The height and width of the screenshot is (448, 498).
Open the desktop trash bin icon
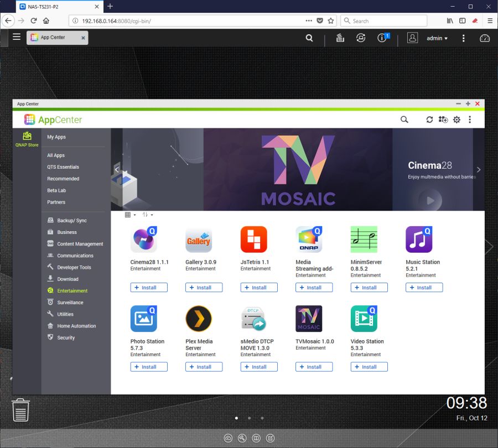[20, 410]
